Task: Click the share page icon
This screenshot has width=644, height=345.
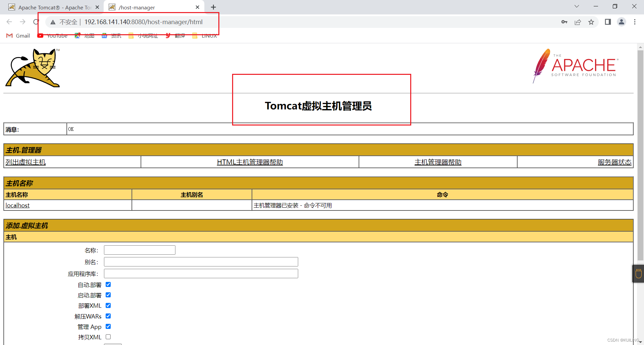Action: 578,22
